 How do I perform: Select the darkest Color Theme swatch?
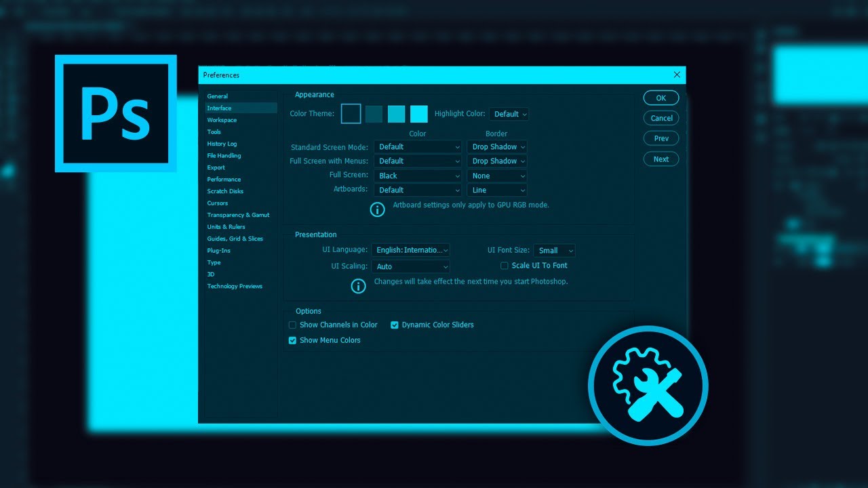click(x=351, y=114)
